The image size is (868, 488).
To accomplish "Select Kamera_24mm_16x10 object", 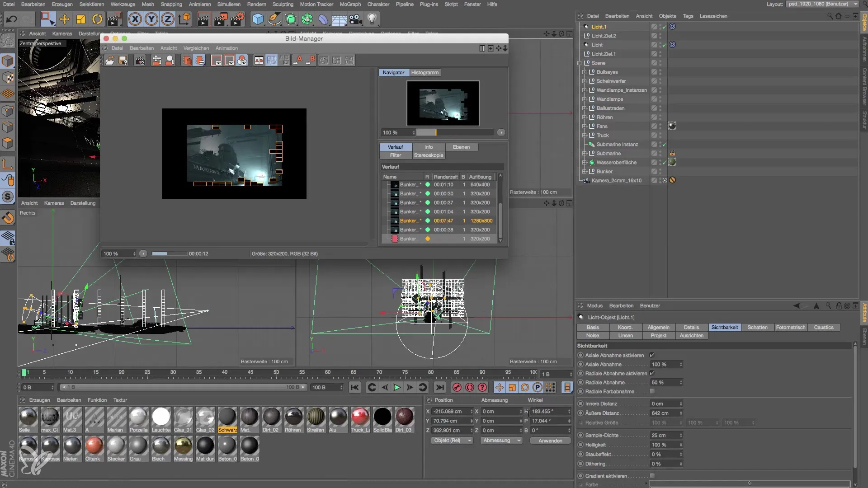I will coord(616,180).
